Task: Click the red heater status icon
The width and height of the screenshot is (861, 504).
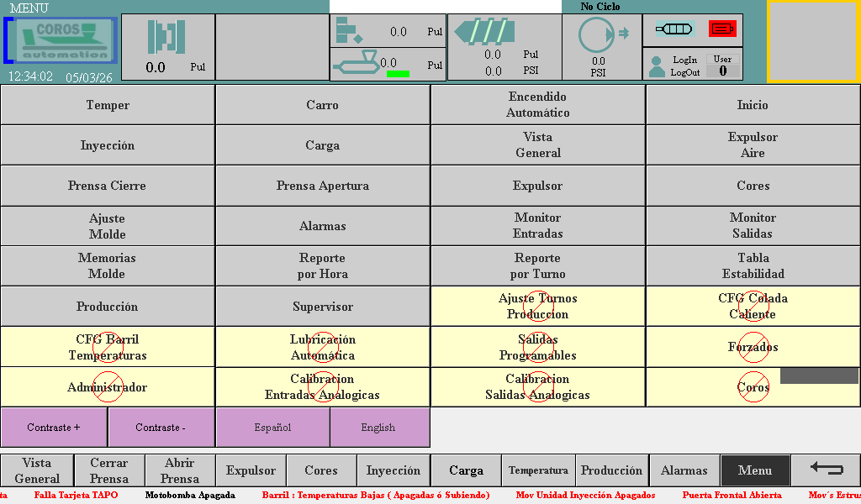Action: coord(722,29)
